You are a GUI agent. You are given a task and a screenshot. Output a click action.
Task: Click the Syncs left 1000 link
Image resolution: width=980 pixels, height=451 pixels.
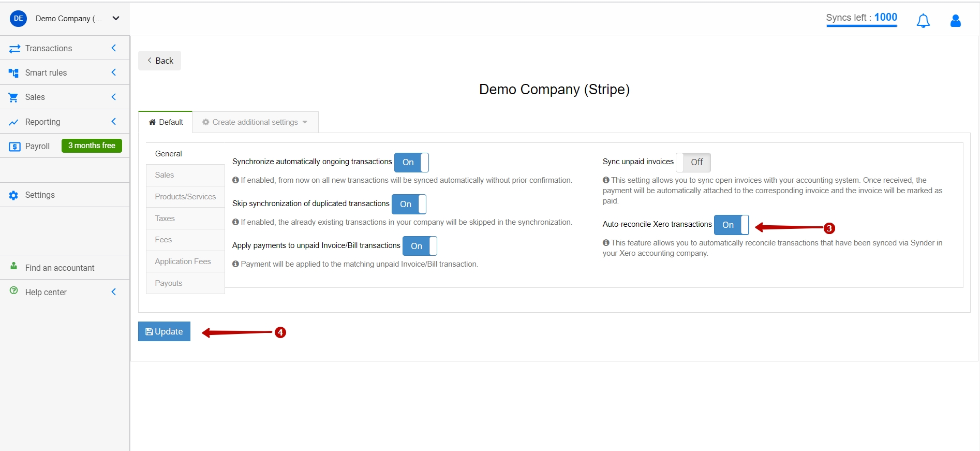[862, 18]
